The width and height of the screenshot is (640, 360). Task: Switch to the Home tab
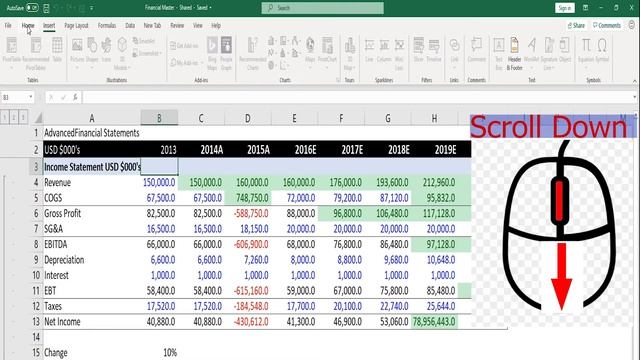(28, 25)
